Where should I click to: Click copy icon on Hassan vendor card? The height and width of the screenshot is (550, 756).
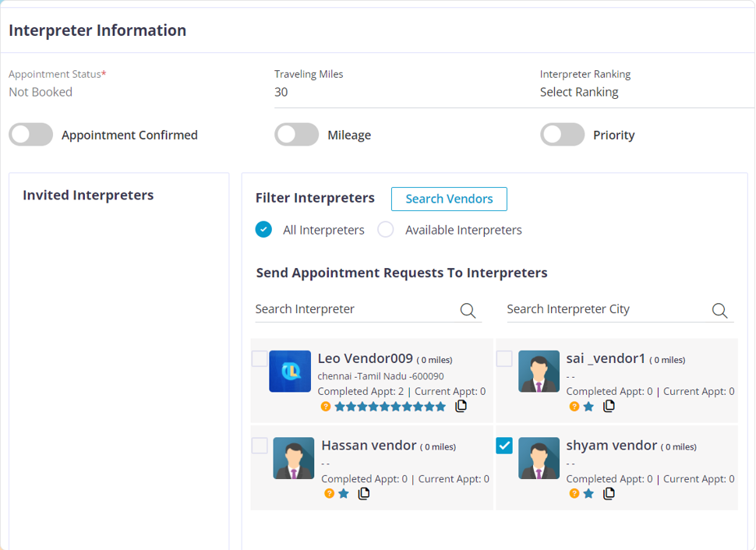(363, 493)
